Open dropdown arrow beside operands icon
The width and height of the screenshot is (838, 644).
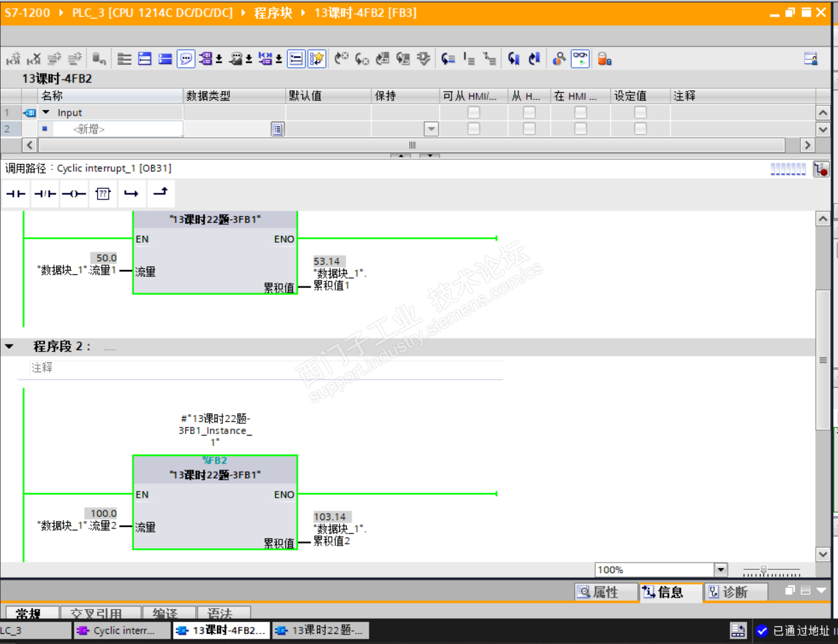[x=219, y=59]
